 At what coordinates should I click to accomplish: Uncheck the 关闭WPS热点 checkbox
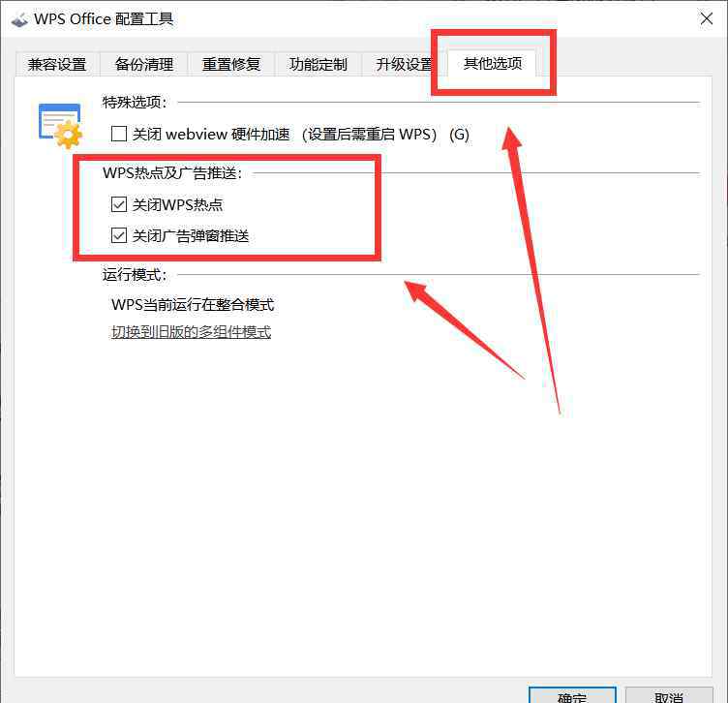pos(119,204)
